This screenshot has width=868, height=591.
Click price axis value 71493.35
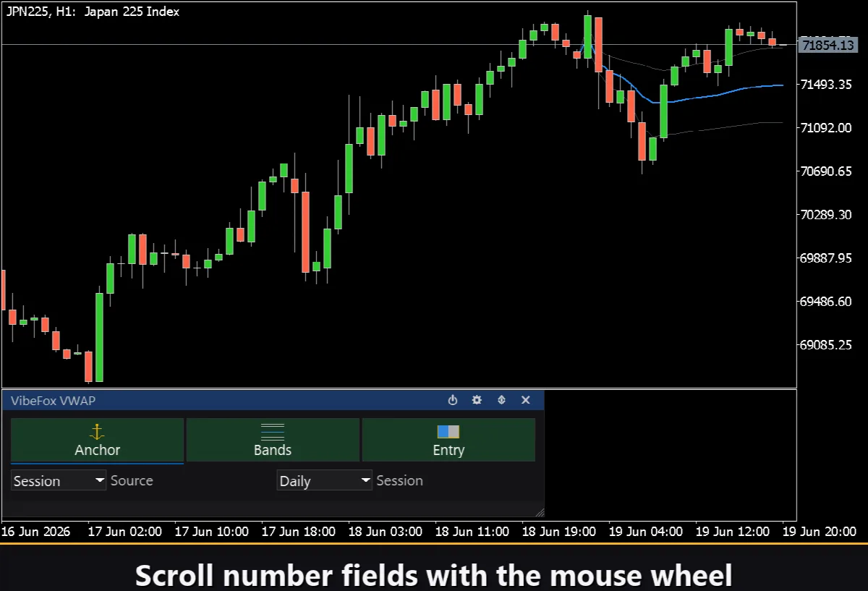[x=827, y=85]
